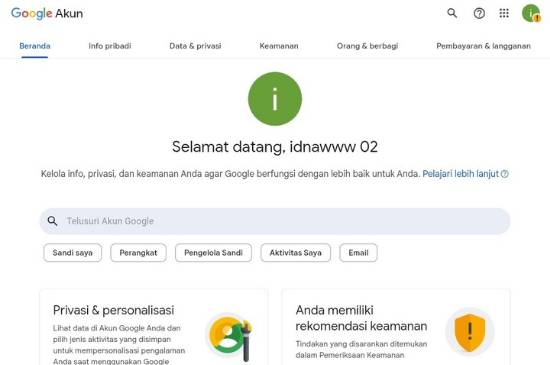Open the help question mark icon
Screen dimensions: 550x365
coord(479,13)
